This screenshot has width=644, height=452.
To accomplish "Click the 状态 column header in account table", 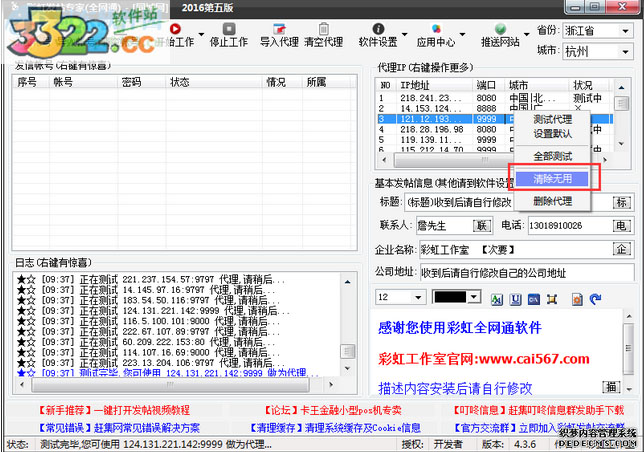I will pos(214,82).
